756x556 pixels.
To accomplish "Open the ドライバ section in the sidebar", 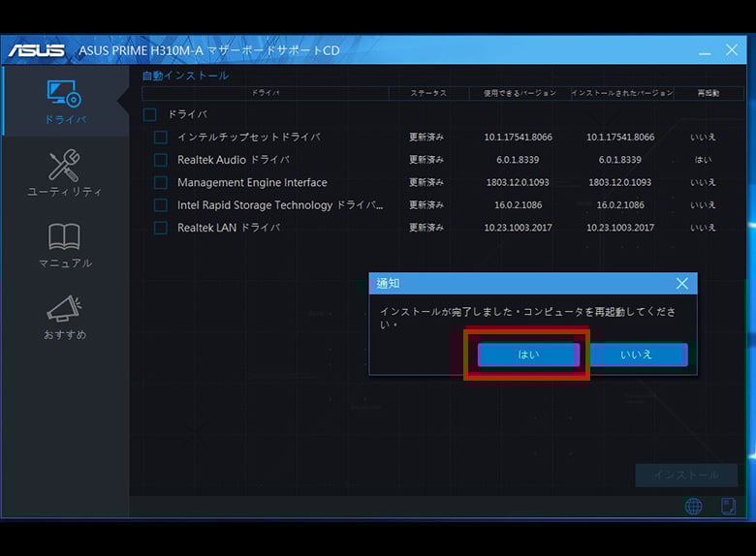I will coord(65,102).
